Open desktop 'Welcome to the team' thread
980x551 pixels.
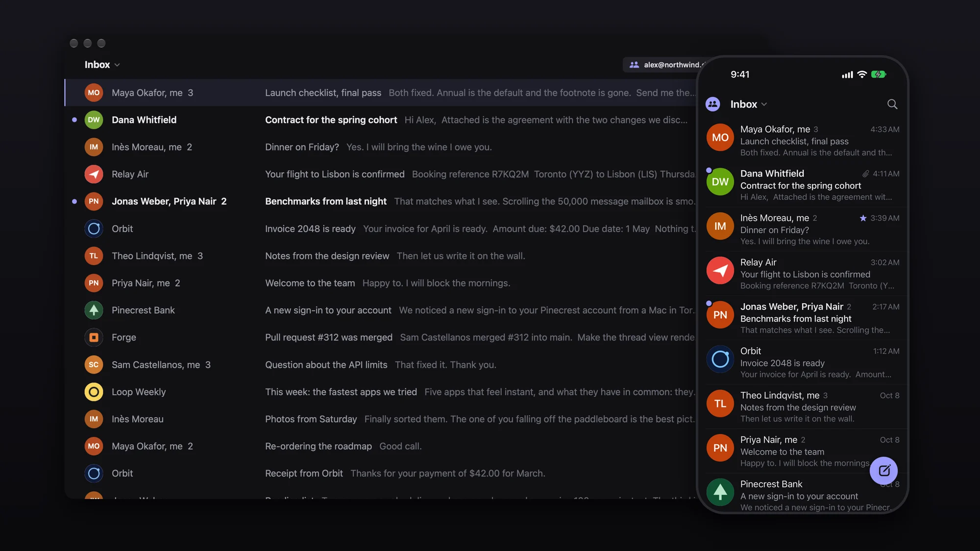381,283
